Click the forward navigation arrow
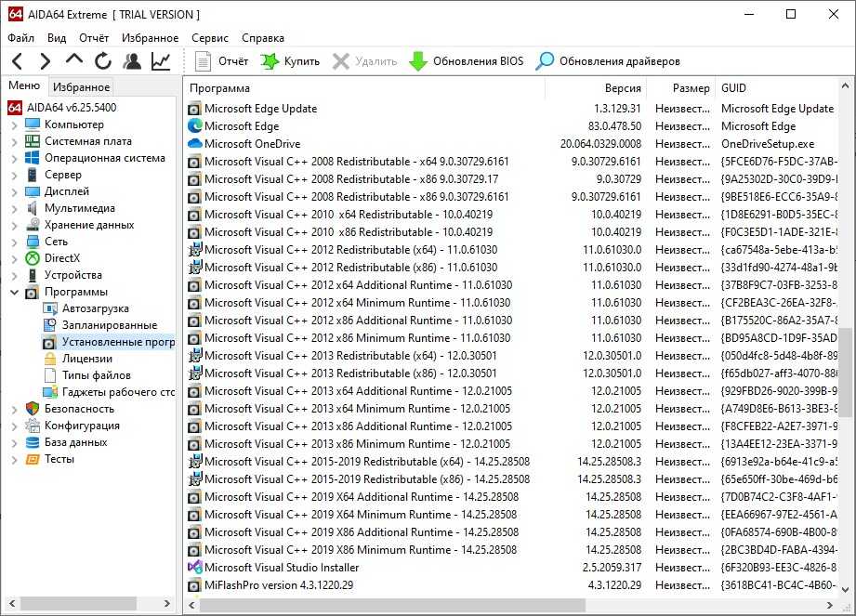Screen dimensions: 856x616 pyautogui.click(x=45, y=61)
